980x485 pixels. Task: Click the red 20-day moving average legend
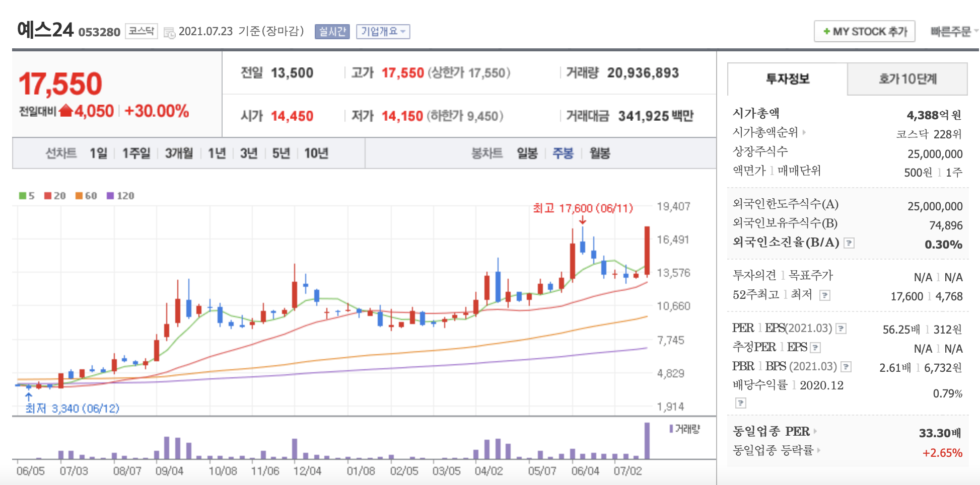(x=55, y=196)
